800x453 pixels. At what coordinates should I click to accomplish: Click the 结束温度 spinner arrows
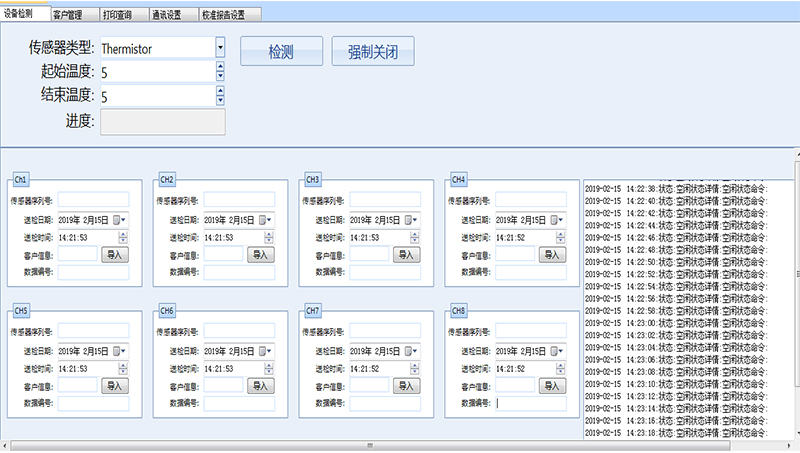[220, 95]
